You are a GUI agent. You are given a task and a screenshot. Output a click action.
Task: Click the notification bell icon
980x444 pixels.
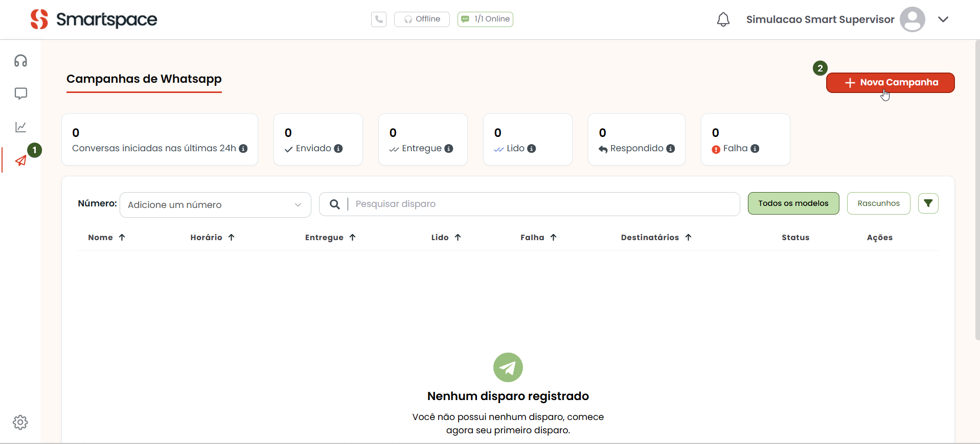723,19
